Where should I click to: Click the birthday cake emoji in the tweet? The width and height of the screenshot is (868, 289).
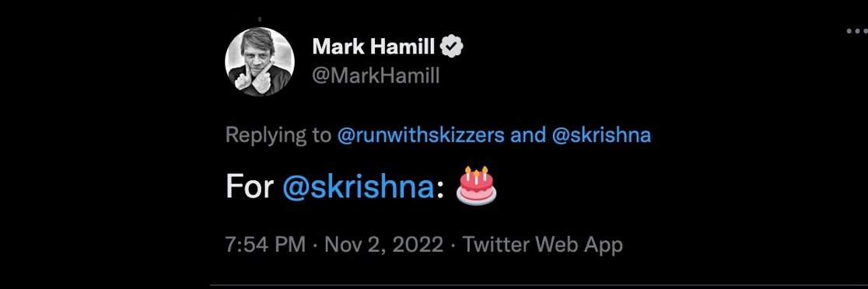pyautogui.click(x=475, y=186)
